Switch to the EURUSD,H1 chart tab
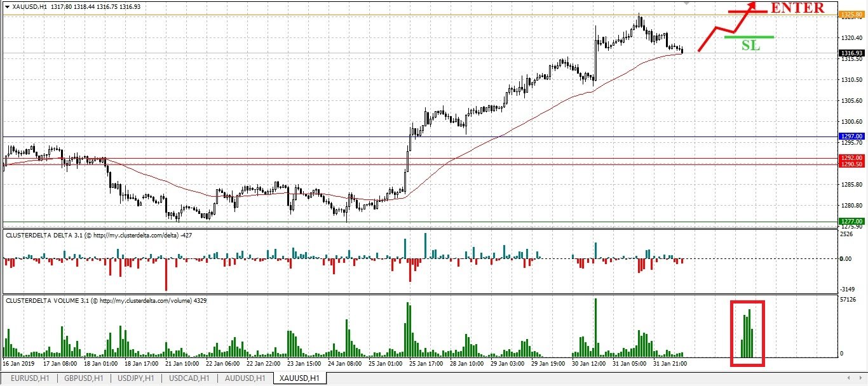Image resolution: width=868 pixels, height=386 pixels. click(30, 378)
